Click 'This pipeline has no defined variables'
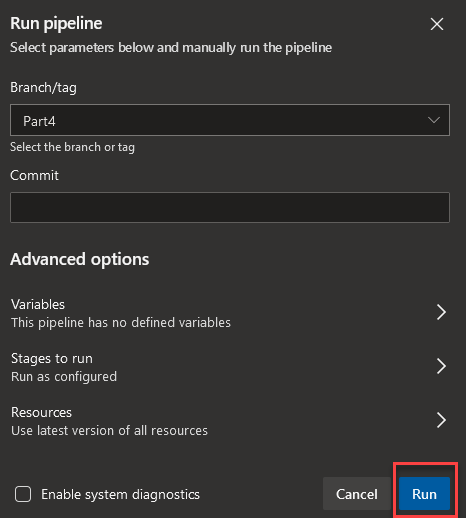This screenshot has width=466, height=518. point(121,323)
